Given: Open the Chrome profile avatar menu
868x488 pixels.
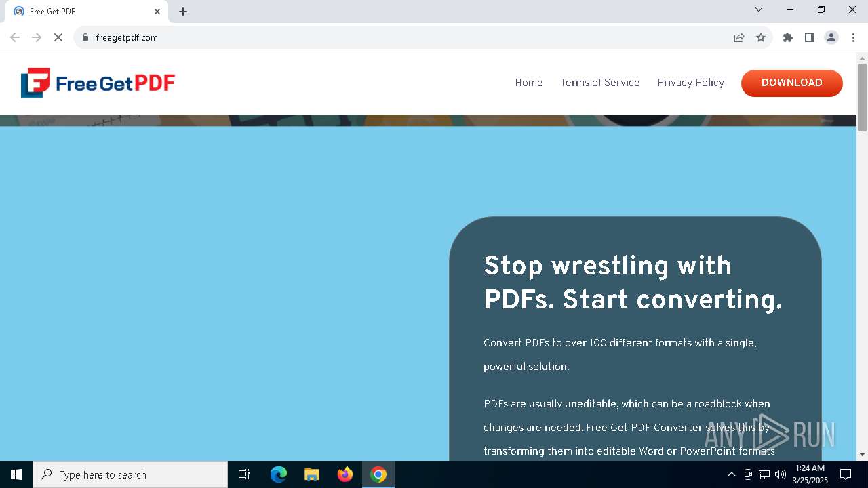Looking at the screenshot, I should 831,37.
